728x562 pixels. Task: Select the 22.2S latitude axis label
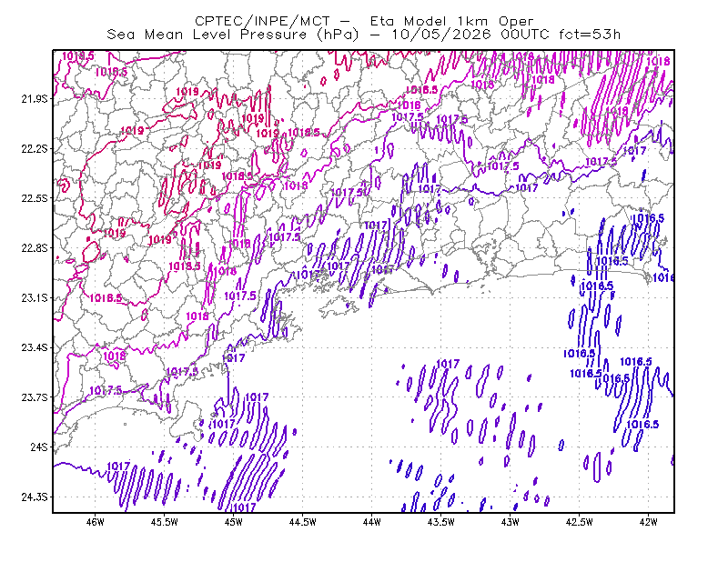[x=35, y=148]
